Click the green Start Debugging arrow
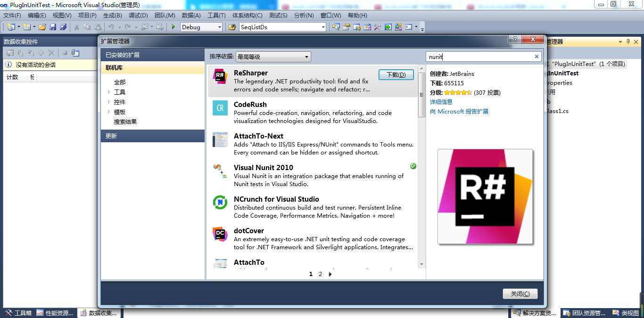 point(173,27)
